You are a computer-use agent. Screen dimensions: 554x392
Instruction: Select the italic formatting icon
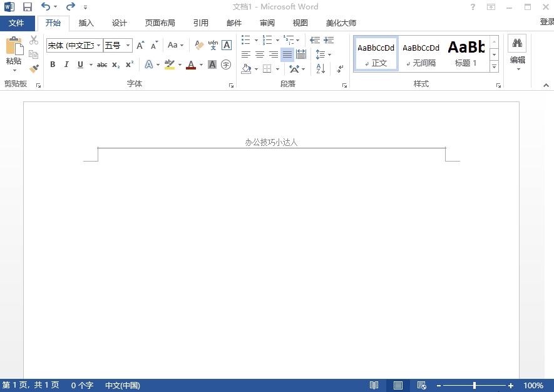(66, 64)
